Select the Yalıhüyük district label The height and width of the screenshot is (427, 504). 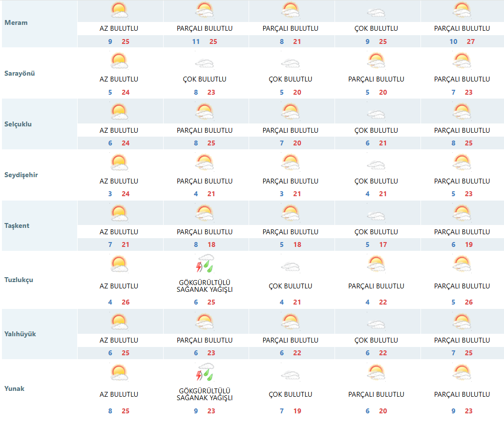pos(20,334)
